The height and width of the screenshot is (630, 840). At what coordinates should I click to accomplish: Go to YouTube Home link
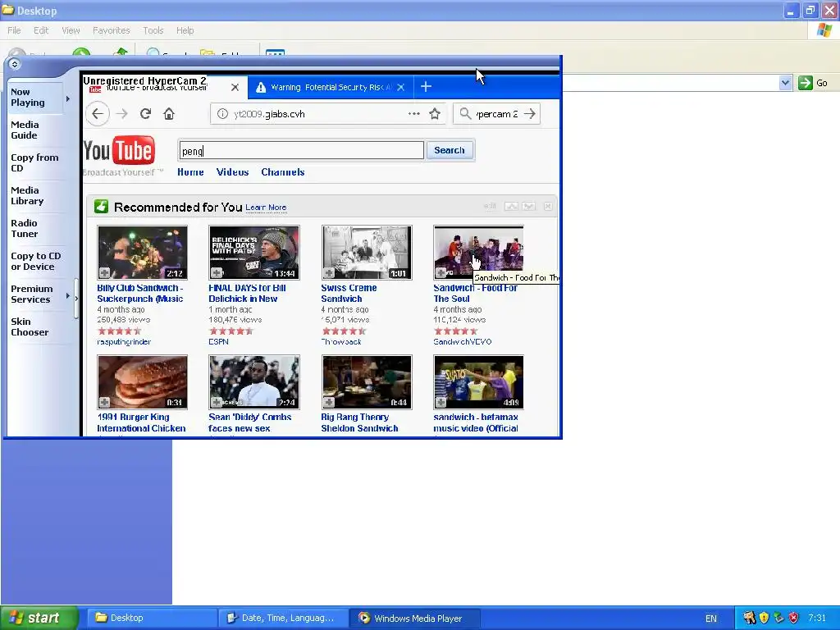point(190,172)
